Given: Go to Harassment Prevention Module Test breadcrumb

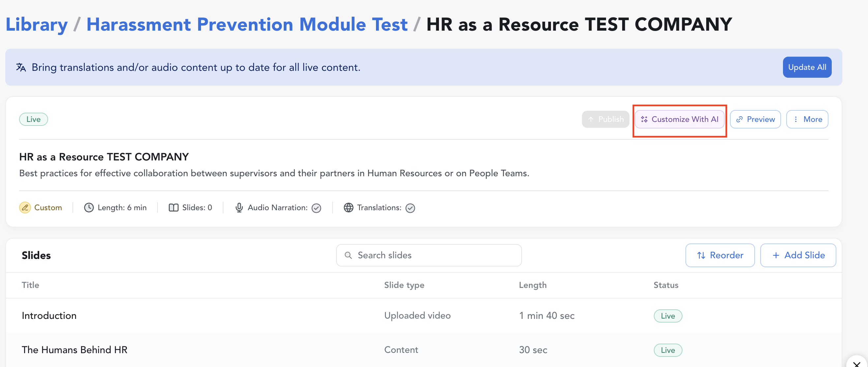Looking at the screenshot, I should tap(246, 25).
